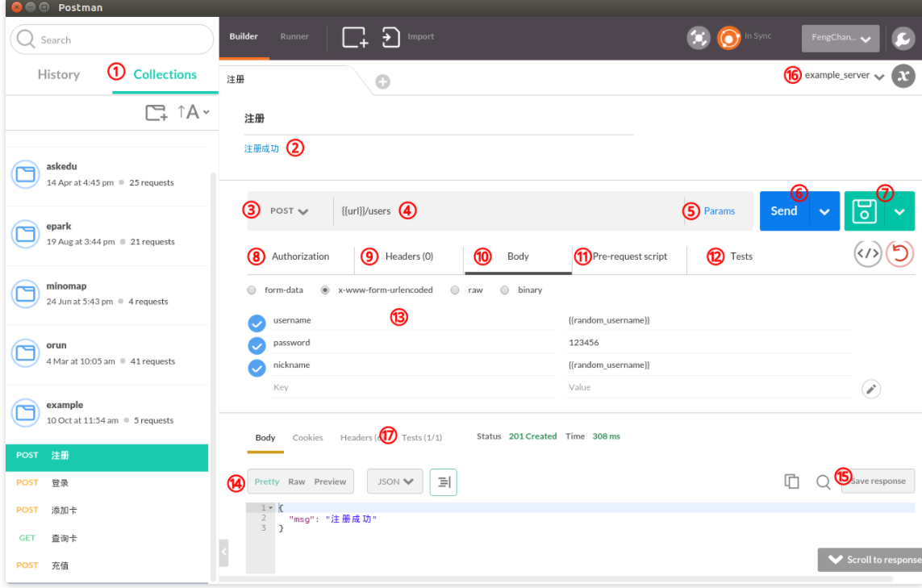
Task: Click the save request floppy icon
Action: point(865,211)
